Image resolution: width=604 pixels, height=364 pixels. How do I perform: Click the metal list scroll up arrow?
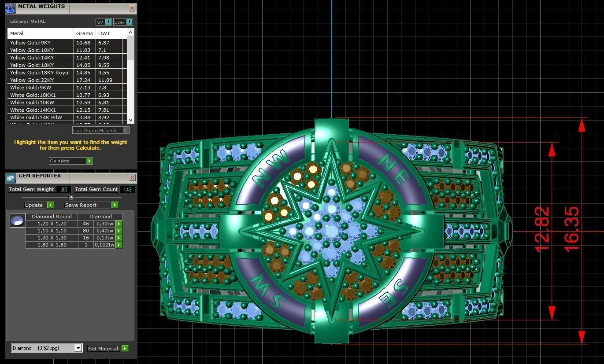130,32
